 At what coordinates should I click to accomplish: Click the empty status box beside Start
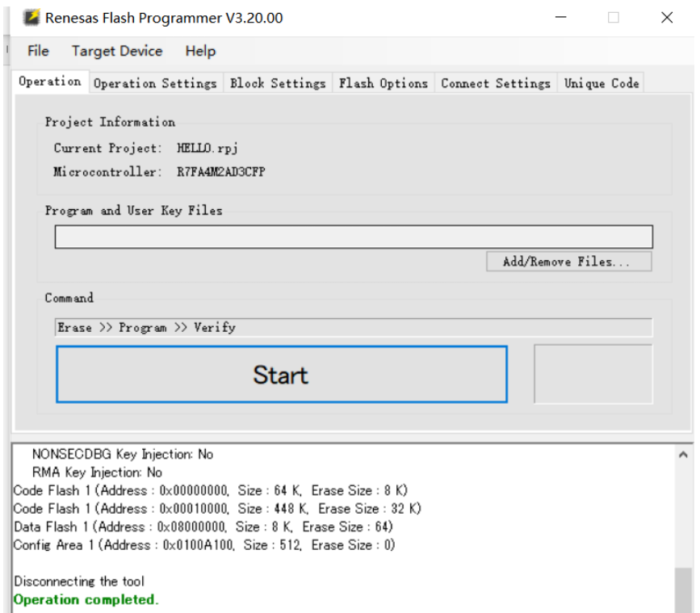[593, 373]
